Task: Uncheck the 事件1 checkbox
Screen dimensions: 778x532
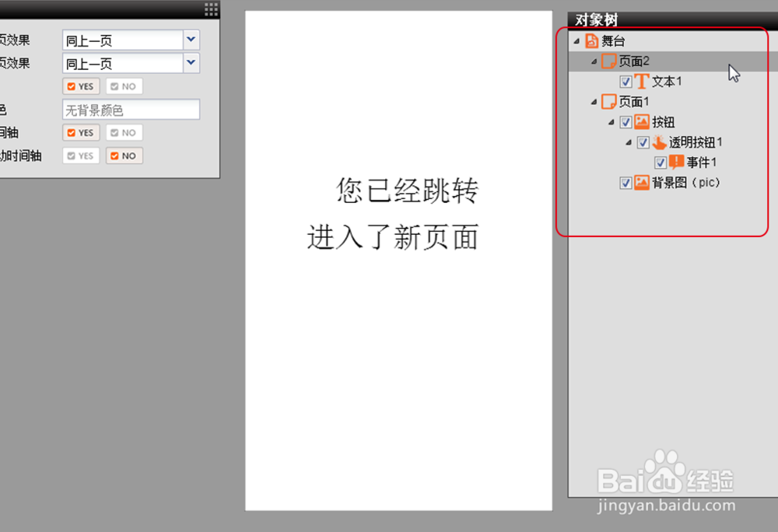Action: tap(661, 163)
